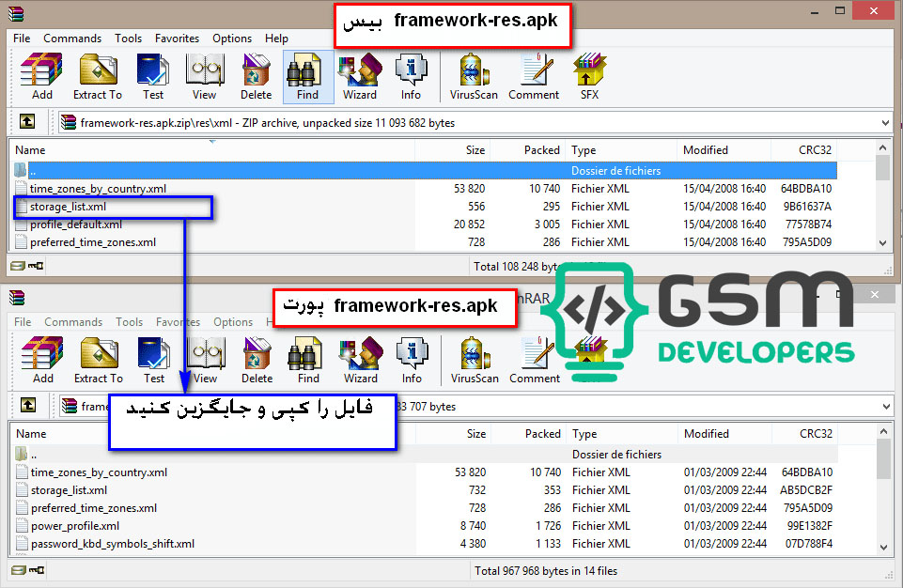Viewport: 903px width, 588px height.
Task: Expand the address dropdown in the upper WinRAR window
Action: (x=886, y=123)
